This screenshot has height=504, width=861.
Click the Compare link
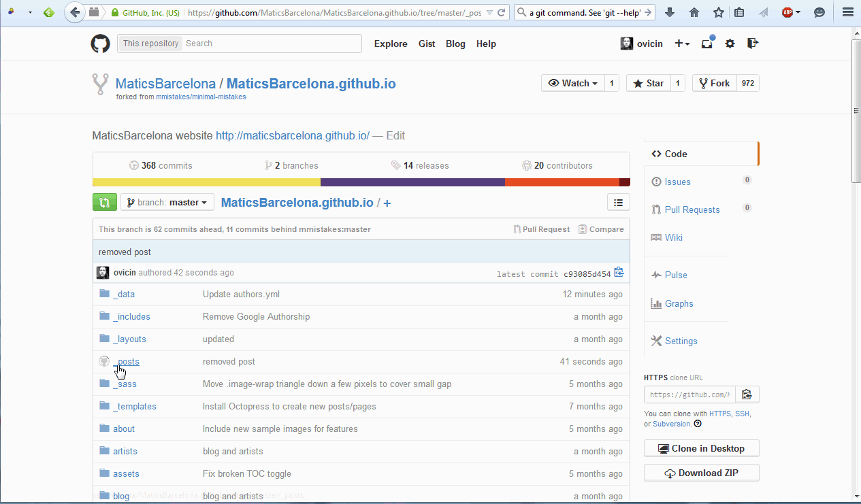pyautogui.click(x=601, y=229)
